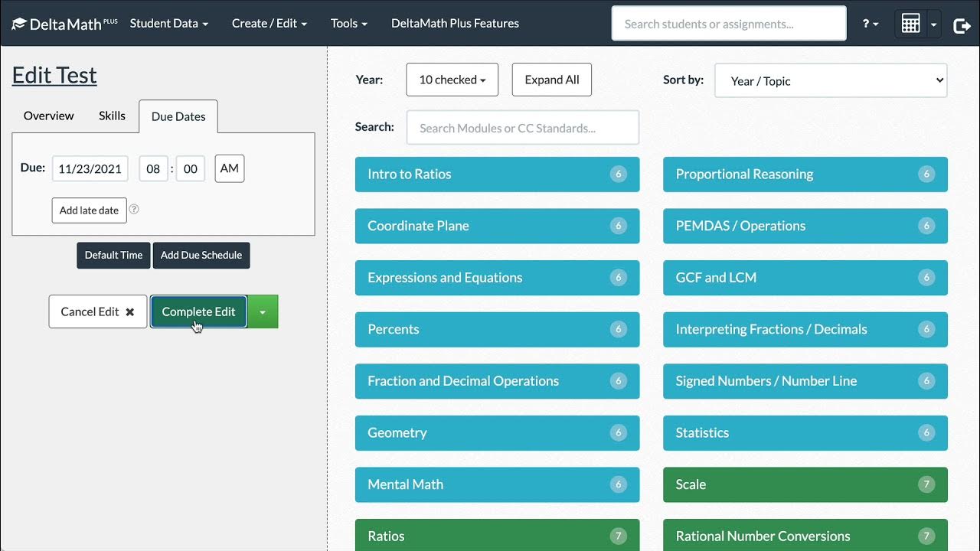
Task: Open the Tools menu
Action: click(349, 24)
